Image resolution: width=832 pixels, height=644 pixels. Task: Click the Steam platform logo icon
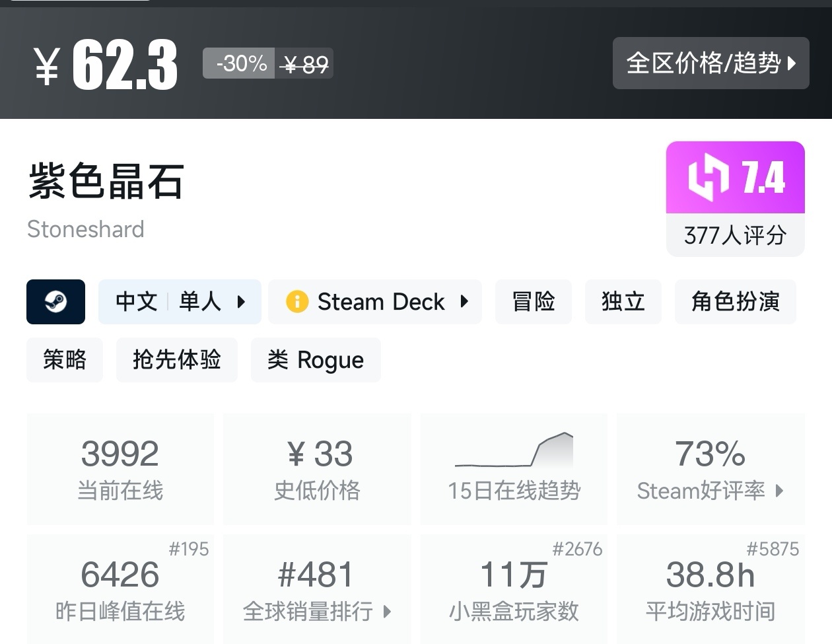point(55,302)
